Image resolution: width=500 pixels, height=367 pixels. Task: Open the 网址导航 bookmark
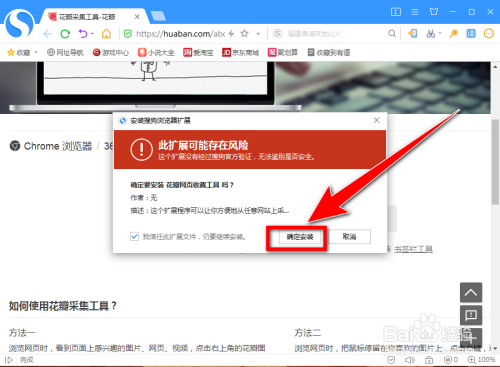click(65, 52)
